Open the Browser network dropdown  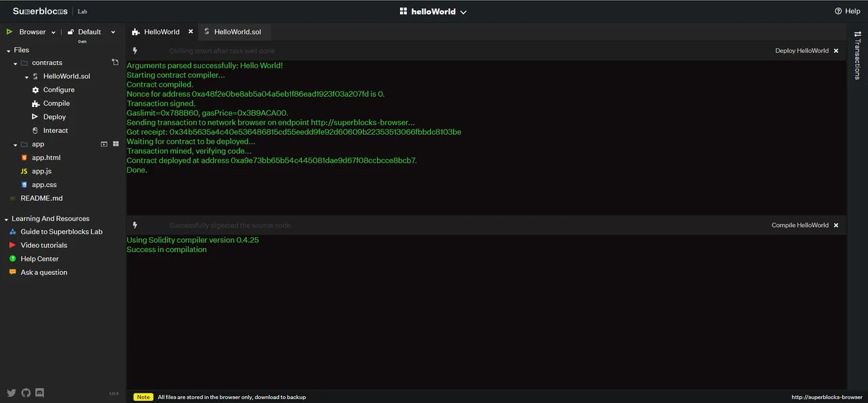(x=37, y=32)
